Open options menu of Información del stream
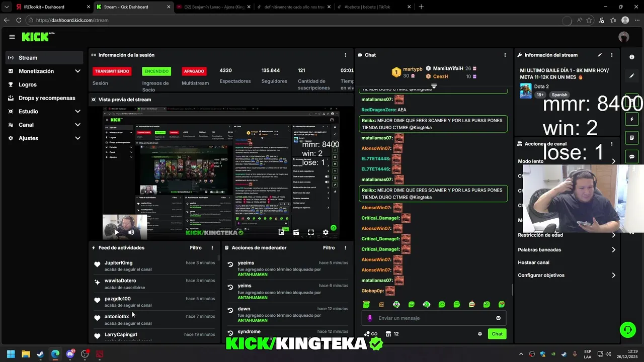The height and width of the screenshot is (362, 644). tap(612, 55)
